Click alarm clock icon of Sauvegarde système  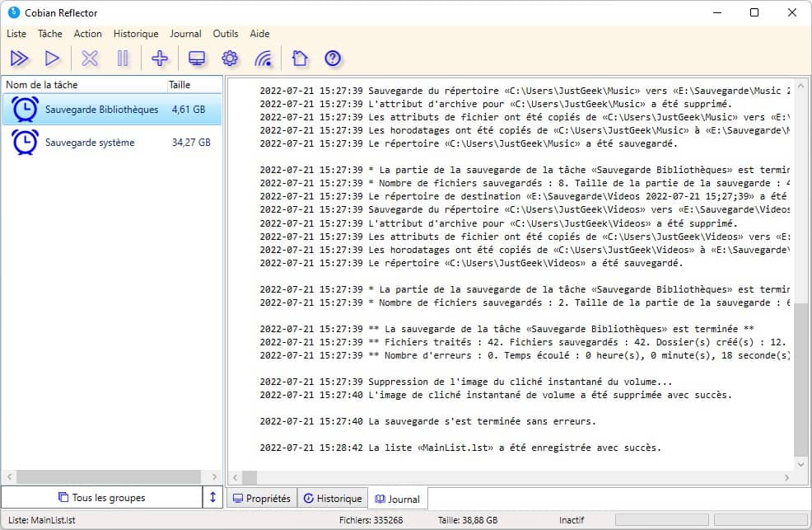click(25, 142)
